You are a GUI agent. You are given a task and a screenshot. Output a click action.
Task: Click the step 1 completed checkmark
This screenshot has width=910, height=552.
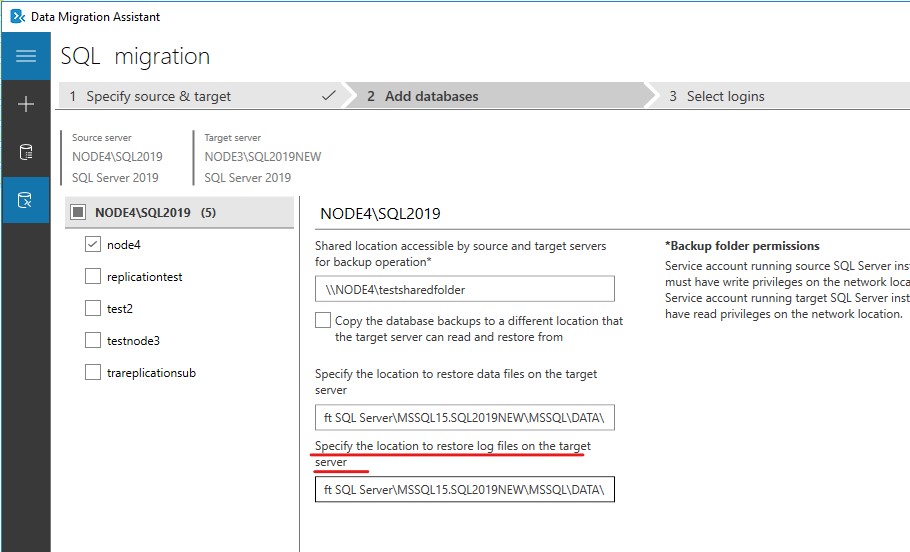[x=328, y=95]
